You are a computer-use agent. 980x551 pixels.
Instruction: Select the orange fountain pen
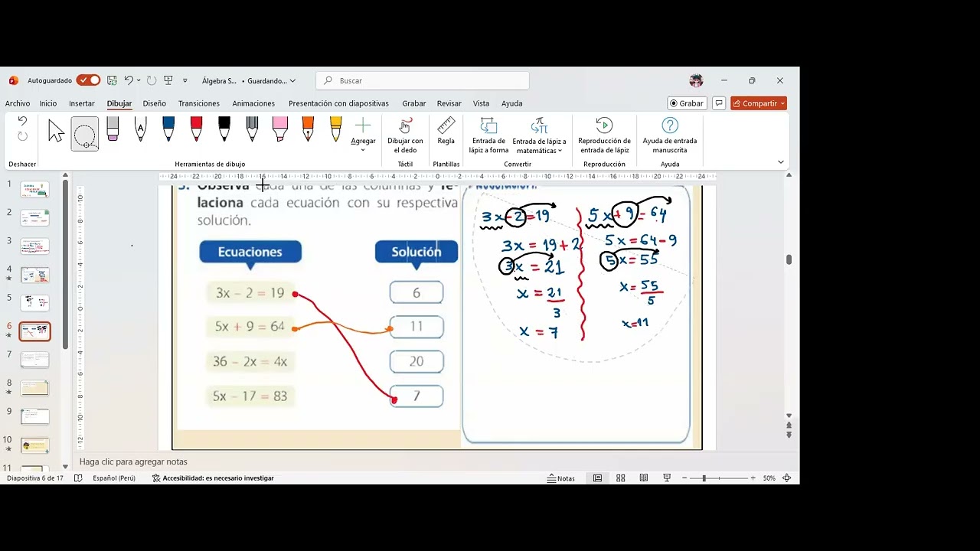click(x=308, y=129)
